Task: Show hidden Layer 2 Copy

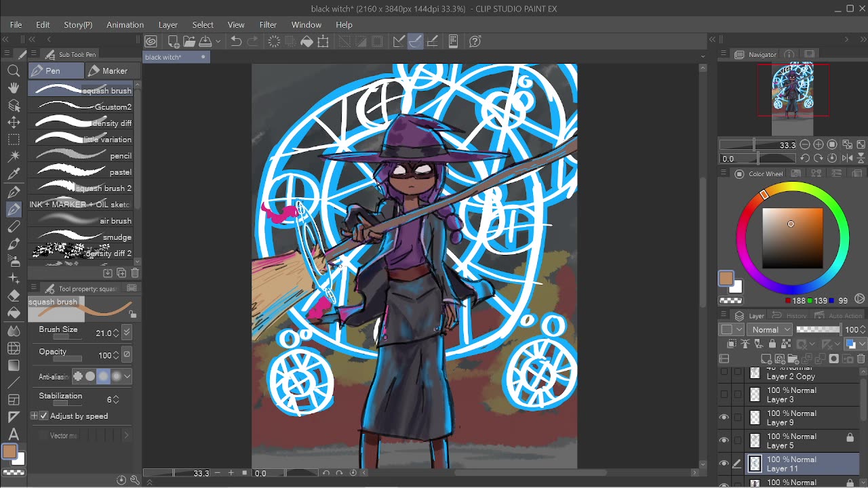Action: pyautogui.click(x=724, y=372)
